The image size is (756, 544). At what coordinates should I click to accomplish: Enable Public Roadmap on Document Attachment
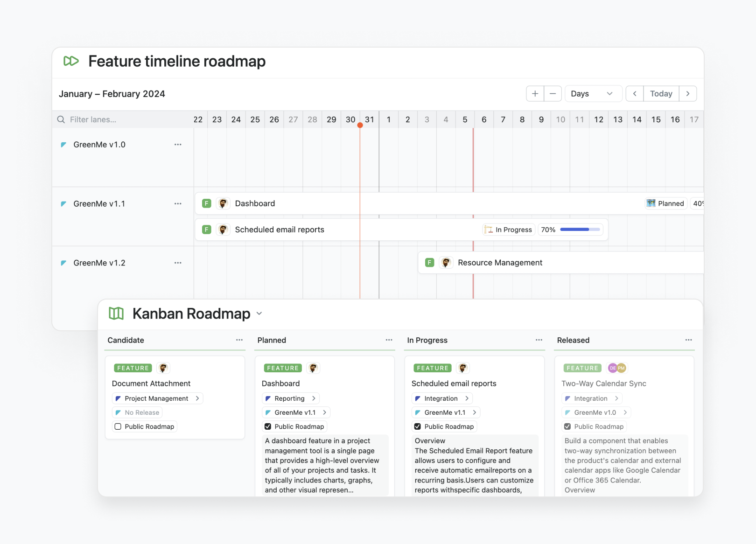[x=118, y=426]
